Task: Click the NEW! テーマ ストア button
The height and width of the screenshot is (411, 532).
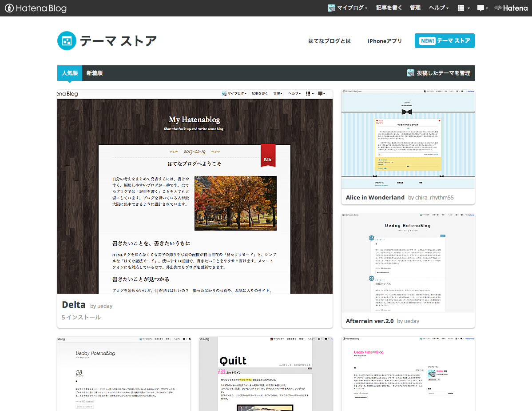Action: pyautogui.click(x=445, y=41)
